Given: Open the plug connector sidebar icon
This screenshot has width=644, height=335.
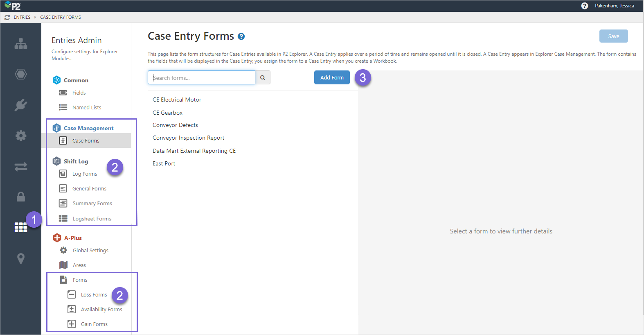Looking at the screenshot, I should tap(21, 105).
